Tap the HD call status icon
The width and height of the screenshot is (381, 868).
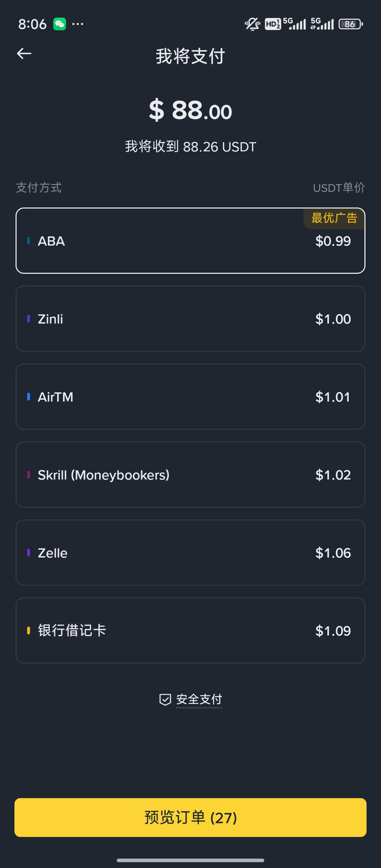pyautogui.click(x=273, y=24)
